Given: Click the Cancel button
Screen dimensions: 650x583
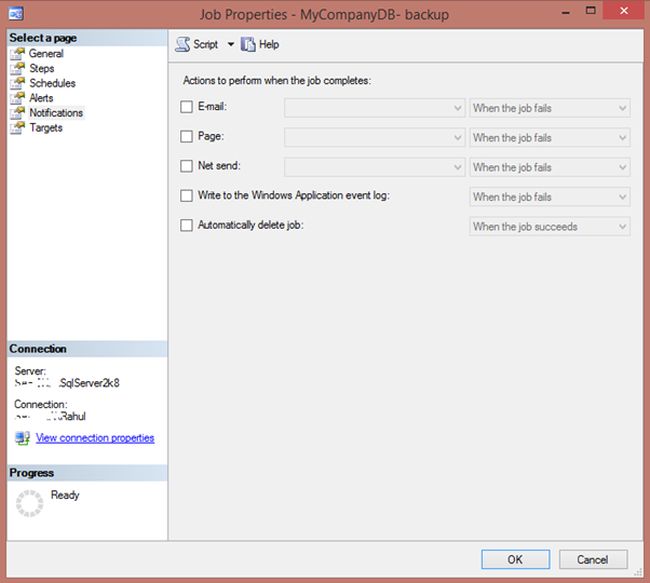Looking at the screenshot, I should 593,559.
